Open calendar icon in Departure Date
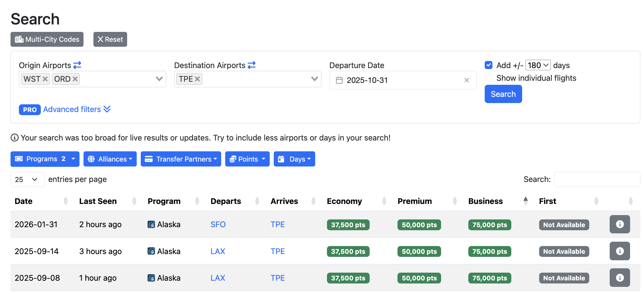This screenshot has width=644, height=294. pyautogui.click(x=339, y=80)
